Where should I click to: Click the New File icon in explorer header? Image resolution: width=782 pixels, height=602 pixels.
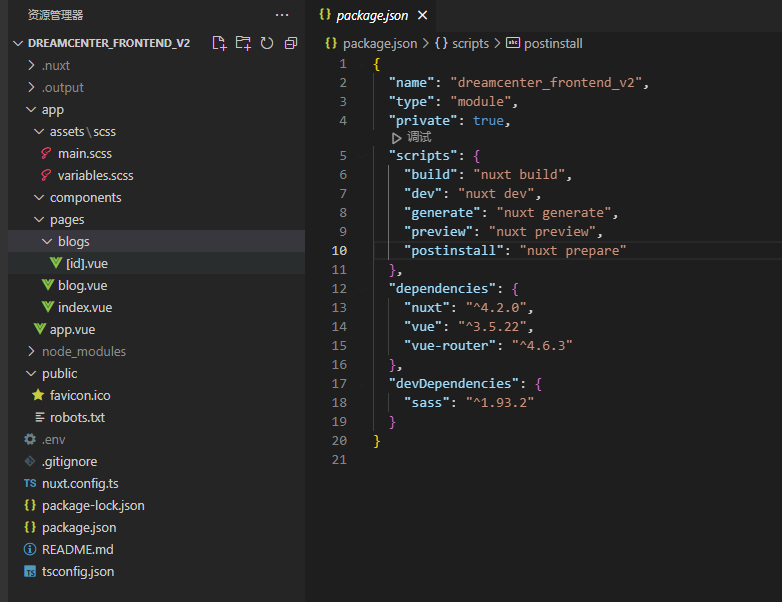point(220,43)
